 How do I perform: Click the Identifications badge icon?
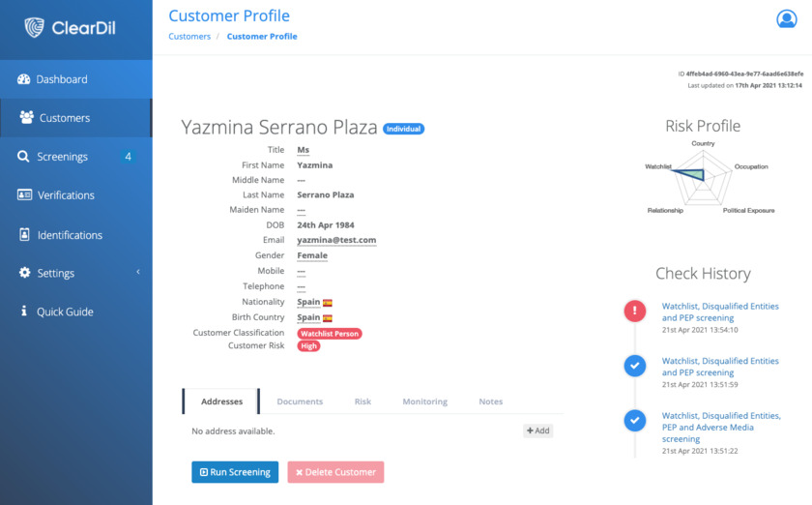click(x=24, y=235)
